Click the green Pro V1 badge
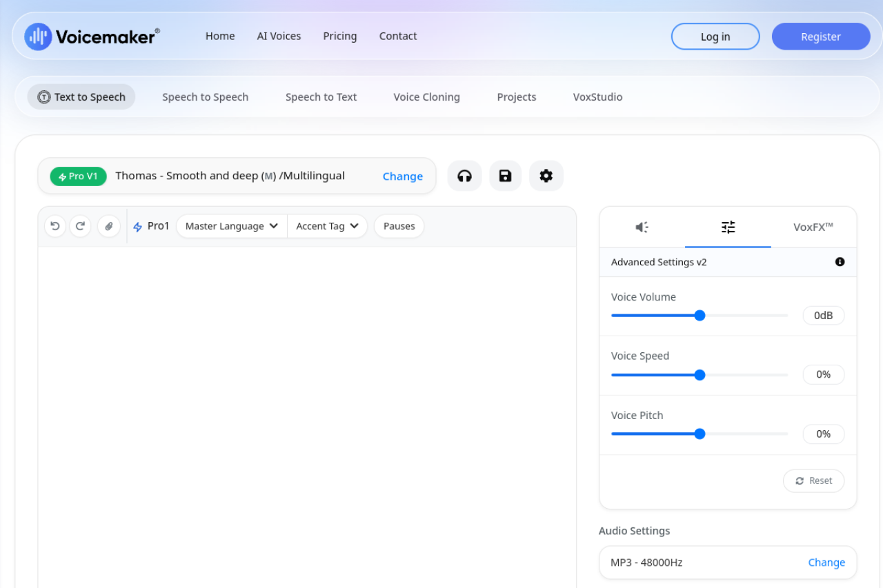The width and height of the screenshot is (883, 588). pos(79,176)
